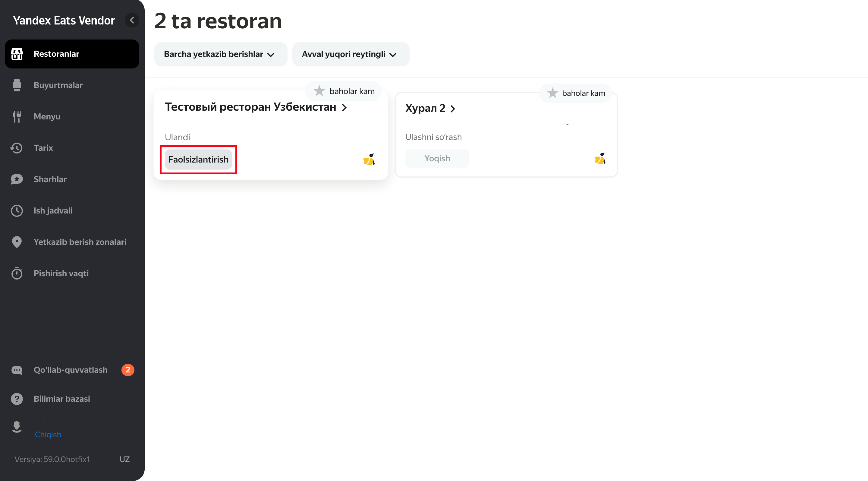Click the Pishirish vaqti stopwatch icon
The width and height of the screenshot is (868, 481).
pyautogui.click(x=17, y=273)
